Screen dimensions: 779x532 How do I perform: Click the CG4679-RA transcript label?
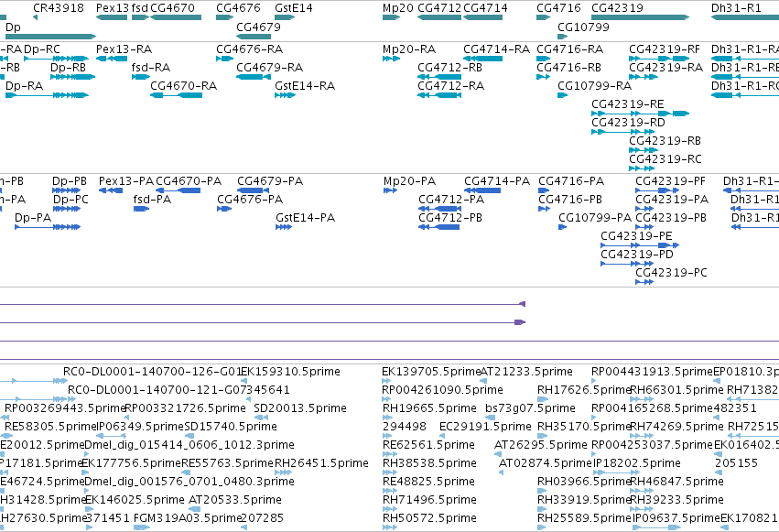tap(269, 68)
